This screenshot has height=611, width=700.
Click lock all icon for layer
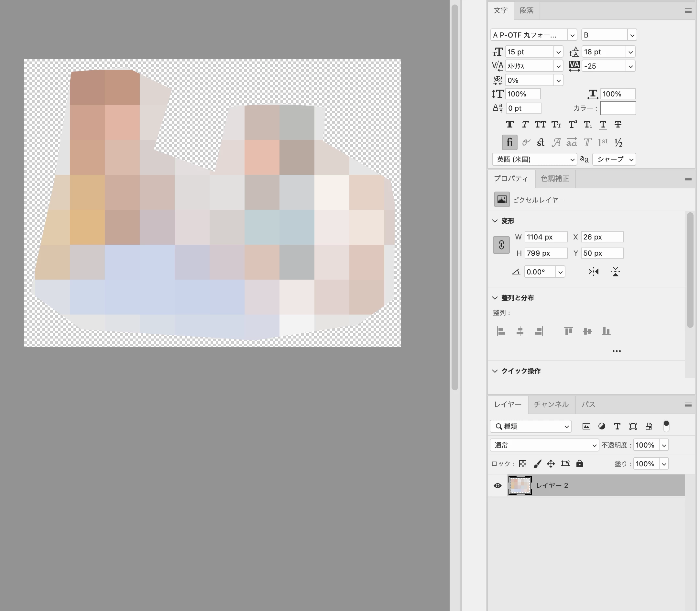579,464
